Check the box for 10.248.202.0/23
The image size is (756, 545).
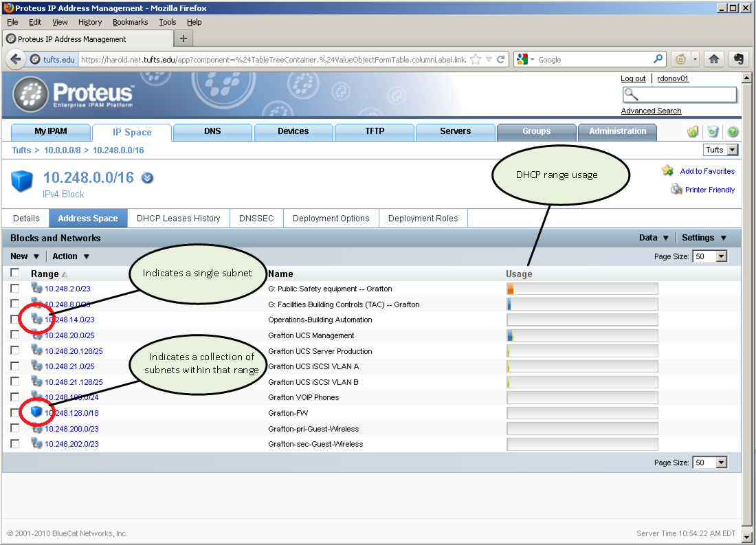pos(15,444)
